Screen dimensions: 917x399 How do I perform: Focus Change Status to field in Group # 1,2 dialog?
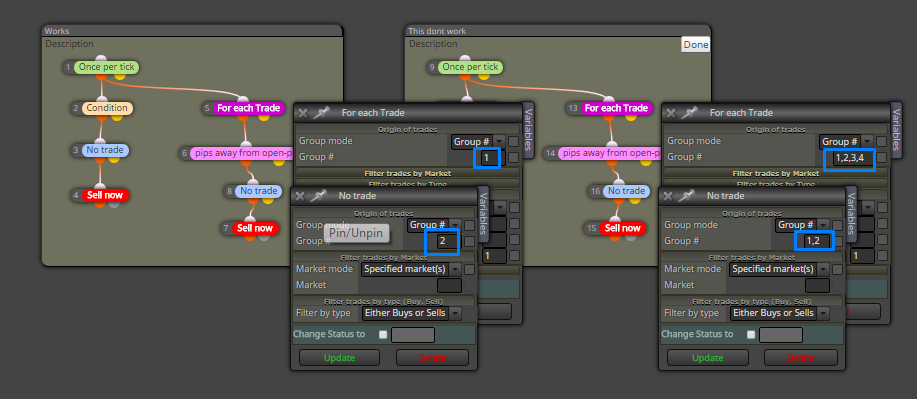click(x=781, y=335)
